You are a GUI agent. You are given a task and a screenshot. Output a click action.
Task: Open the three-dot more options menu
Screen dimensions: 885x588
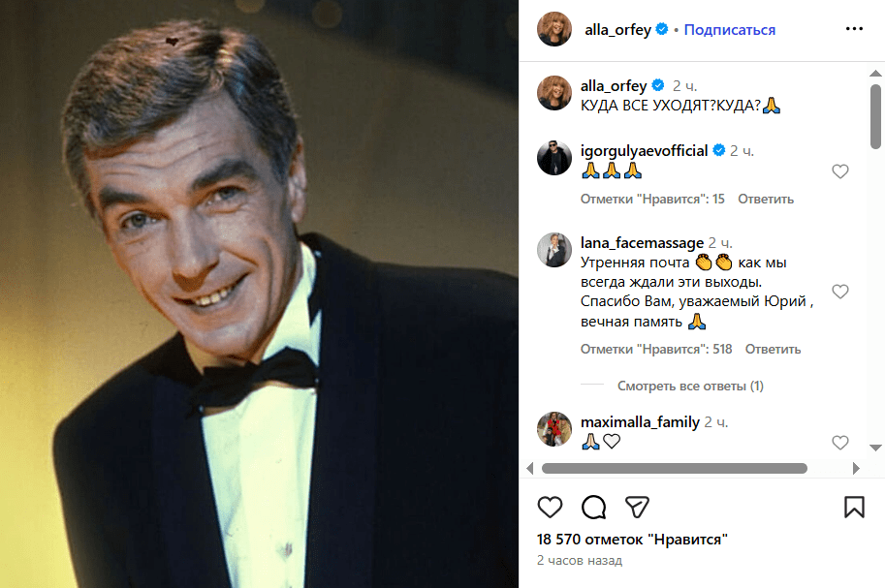coord(854,29)
